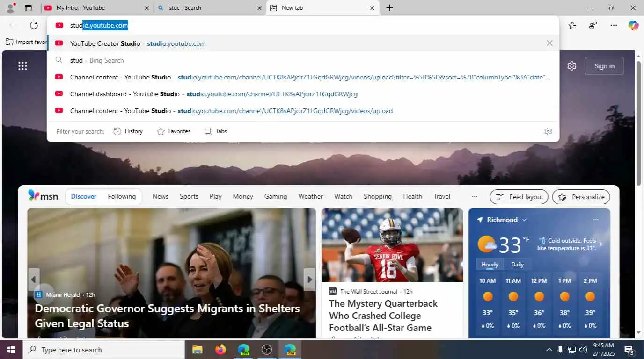Open Democratic Governor Suggests Migrants article

[x=168, y=316]
